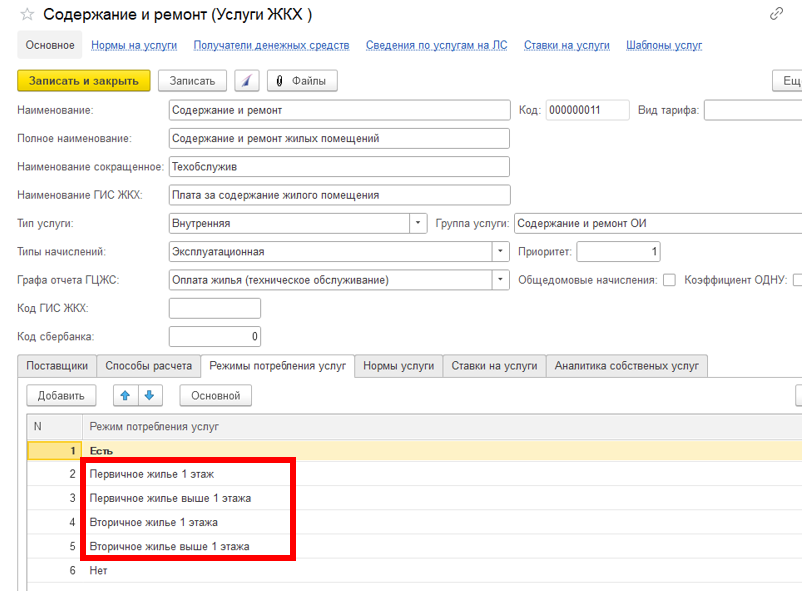
Task: Move row down with arrow button
Action: (x=149, y=396)
